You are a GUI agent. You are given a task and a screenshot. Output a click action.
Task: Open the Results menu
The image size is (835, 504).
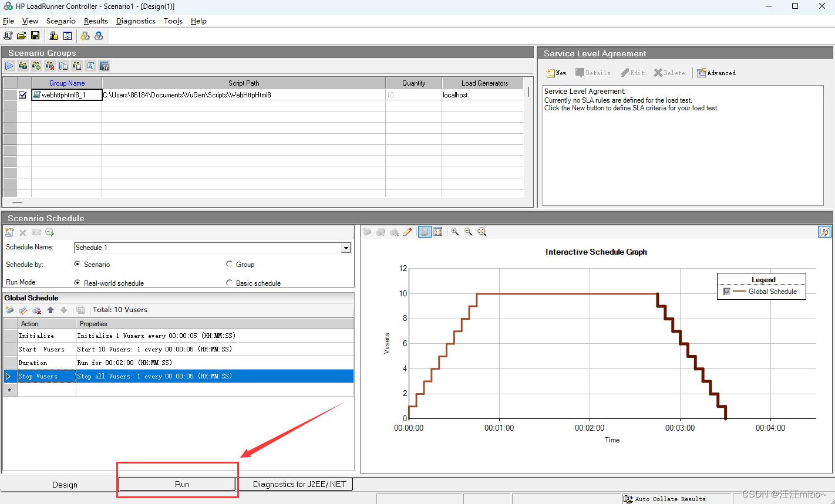click(96, 21)
